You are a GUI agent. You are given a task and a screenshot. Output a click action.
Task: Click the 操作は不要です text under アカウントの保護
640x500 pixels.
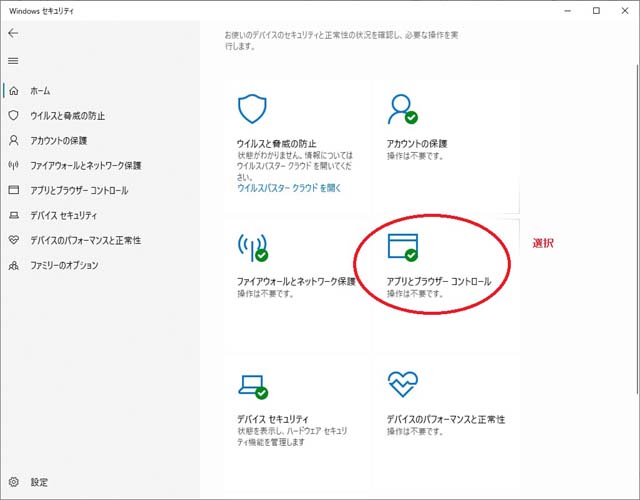pos(415,156)
